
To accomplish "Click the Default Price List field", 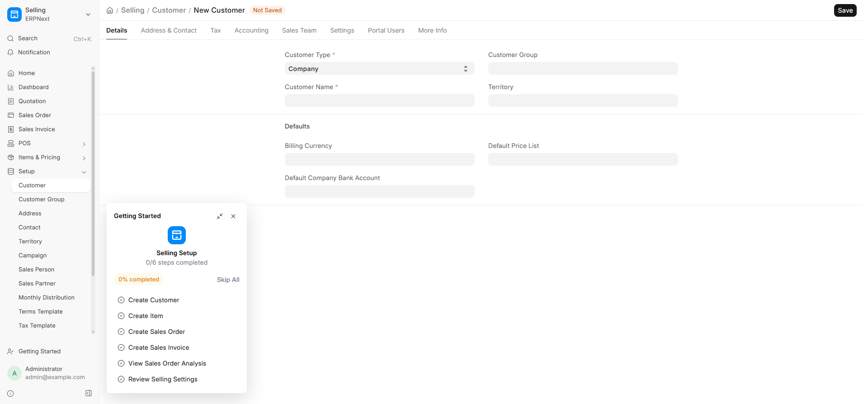I will coord(583,159).
